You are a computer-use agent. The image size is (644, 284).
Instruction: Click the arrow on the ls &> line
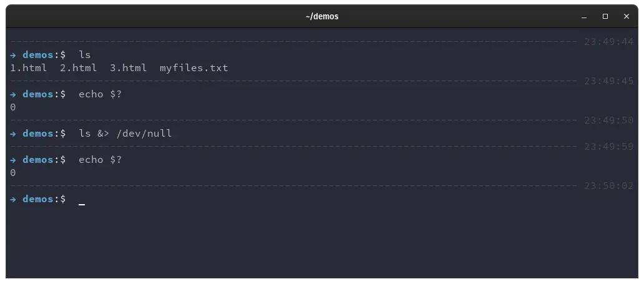(x=13, y=134)
